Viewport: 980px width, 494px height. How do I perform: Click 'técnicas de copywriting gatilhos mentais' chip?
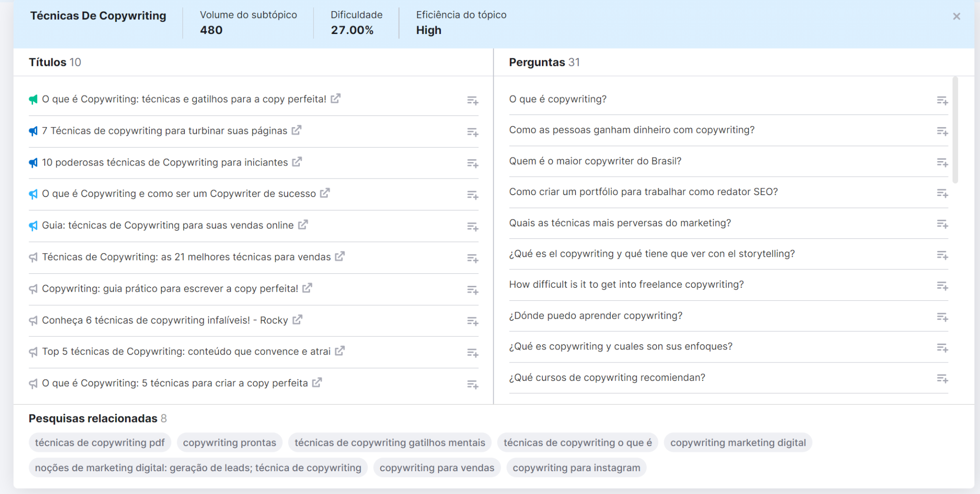[x=390, y=443]
